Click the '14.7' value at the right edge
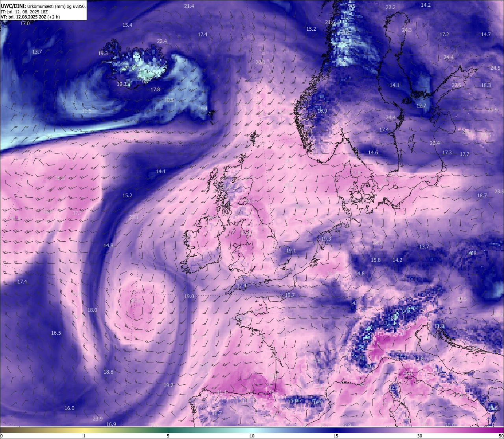This screenshot has height=439, width=504. (486, 35)
